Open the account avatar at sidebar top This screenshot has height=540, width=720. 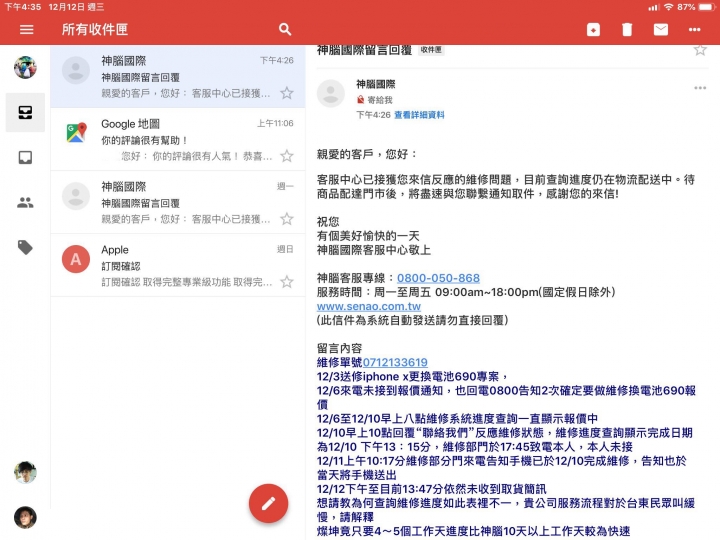coord(25,68)
